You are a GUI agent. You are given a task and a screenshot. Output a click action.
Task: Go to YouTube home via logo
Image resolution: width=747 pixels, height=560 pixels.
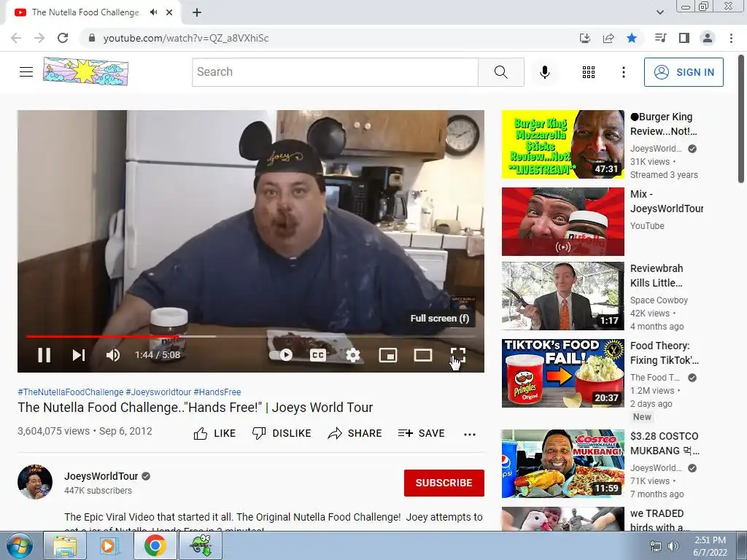[x=86, y=71]
